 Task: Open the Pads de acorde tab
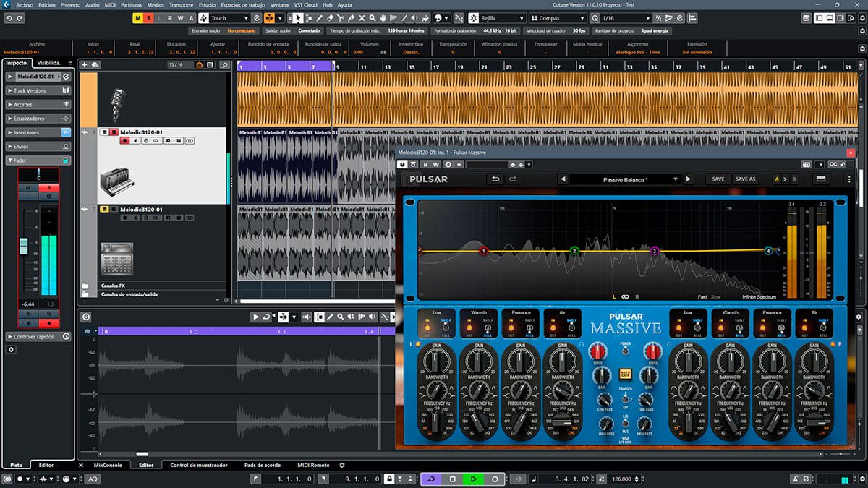(262, 465)
